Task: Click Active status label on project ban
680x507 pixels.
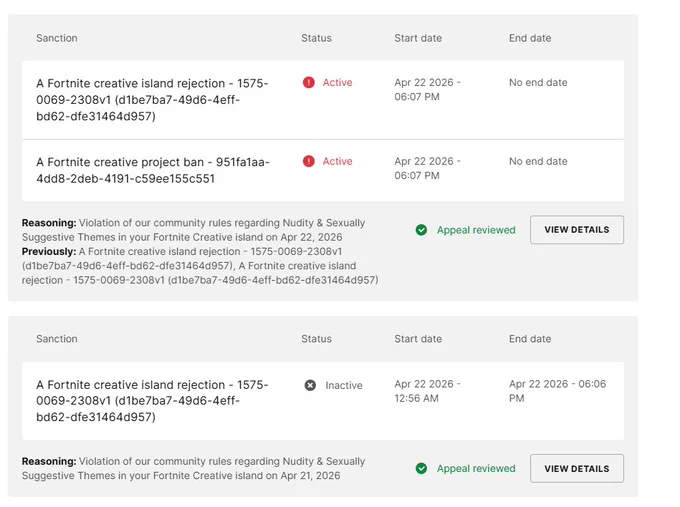Action: click(337, 161)
